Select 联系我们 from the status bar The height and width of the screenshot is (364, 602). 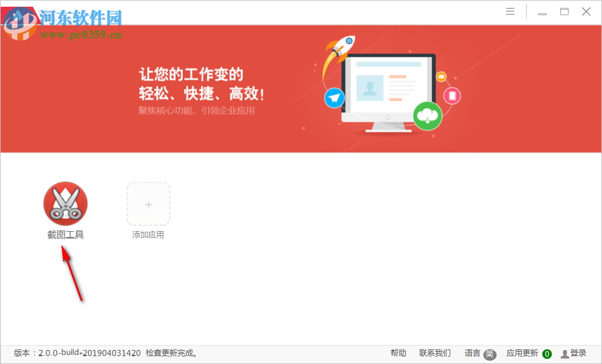coord(433,353)
